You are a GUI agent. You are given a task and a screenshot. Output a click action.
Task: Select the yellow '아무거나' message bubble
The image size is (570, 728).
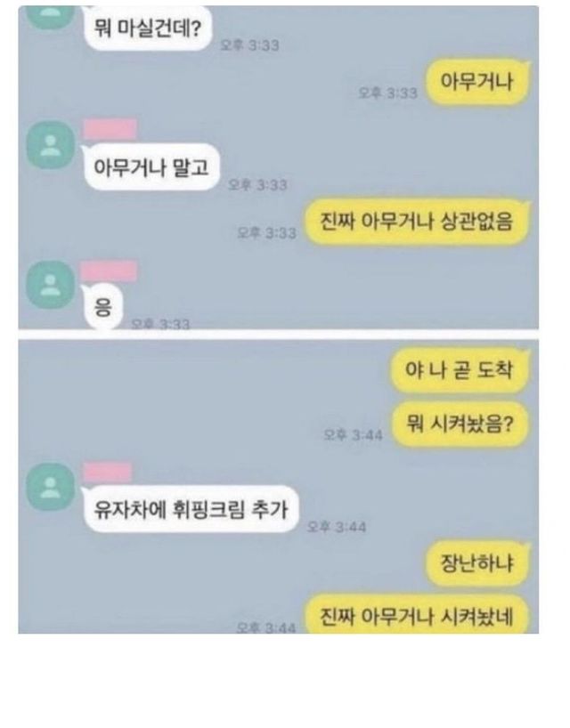pos(477,82)
